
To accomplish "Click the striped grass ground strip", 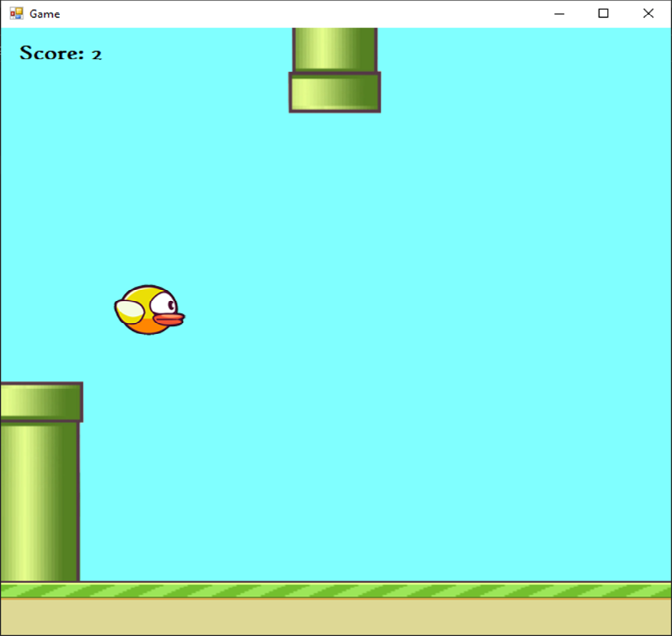I will (336, 590).
